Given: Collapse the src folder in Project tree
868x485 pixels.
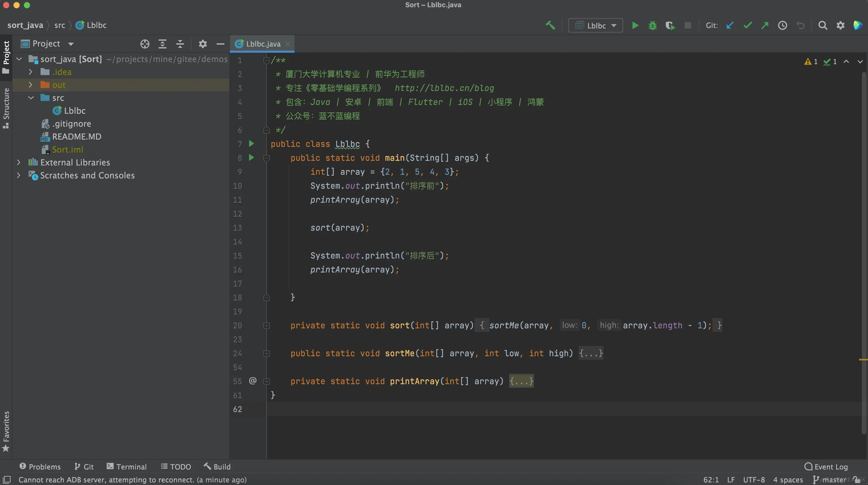Looking at the screenshot, I should [x=31, y=98].
